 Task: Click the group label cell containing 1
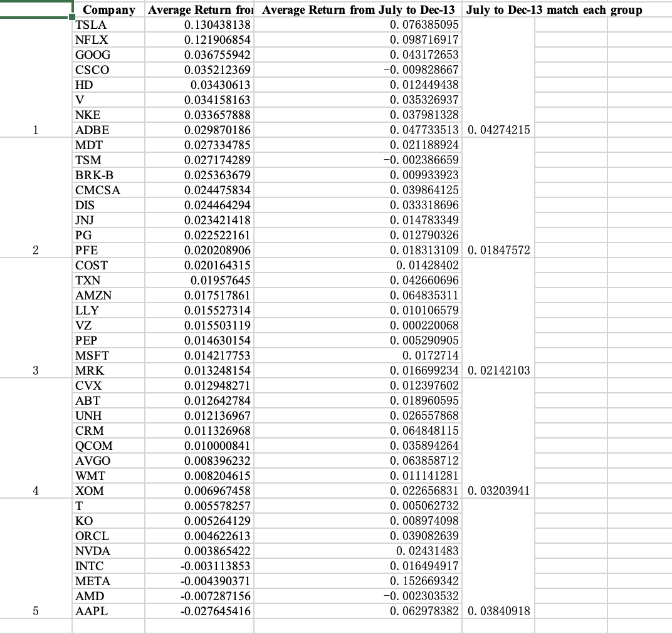pos(34,130)
